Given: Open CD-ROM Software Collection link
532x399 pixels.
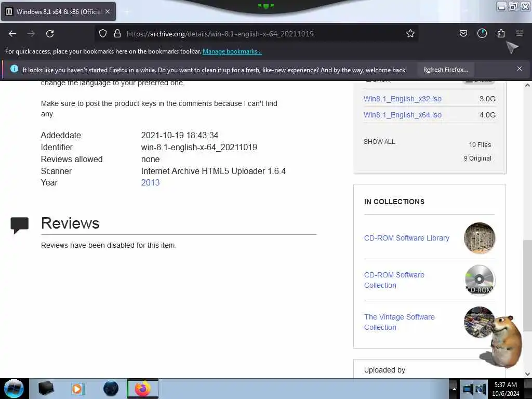Looking at the screenshot, I should coord(394,280).
